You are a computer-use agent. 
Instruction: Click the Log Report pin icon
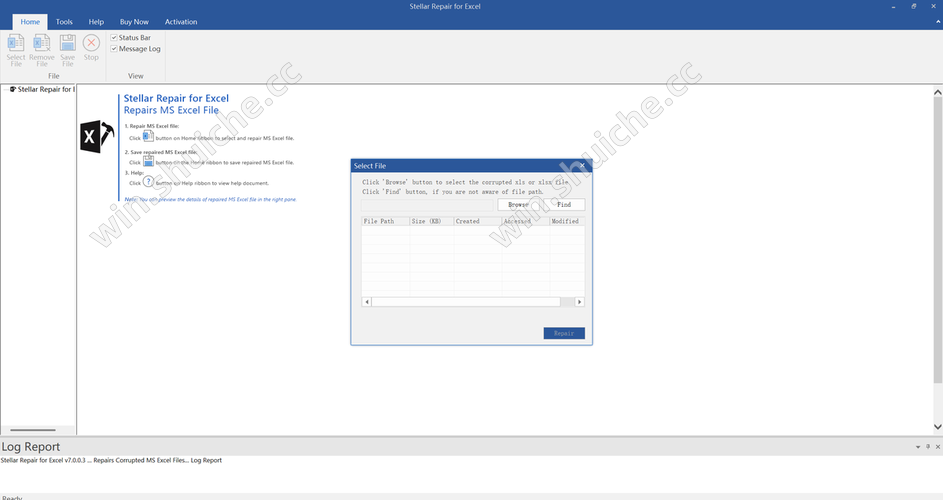[x=928, y=446]
